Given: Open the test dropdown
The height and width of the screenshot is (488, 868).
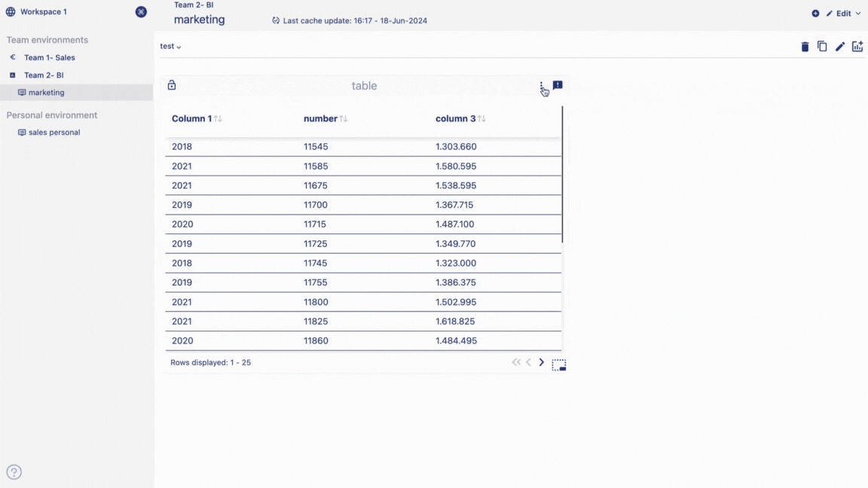Looking at the screenshot, I should pyautogui.click(x=170, y=47).
